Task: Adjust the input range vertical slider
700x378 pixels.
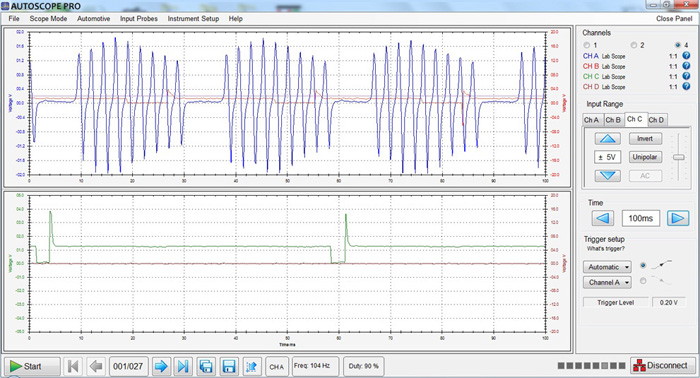Action: (x=679, y=157)
